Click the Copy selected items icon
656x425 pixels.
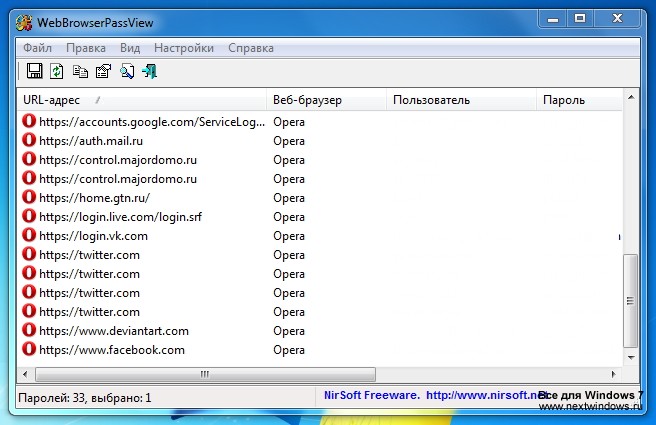tap(80, 72)
